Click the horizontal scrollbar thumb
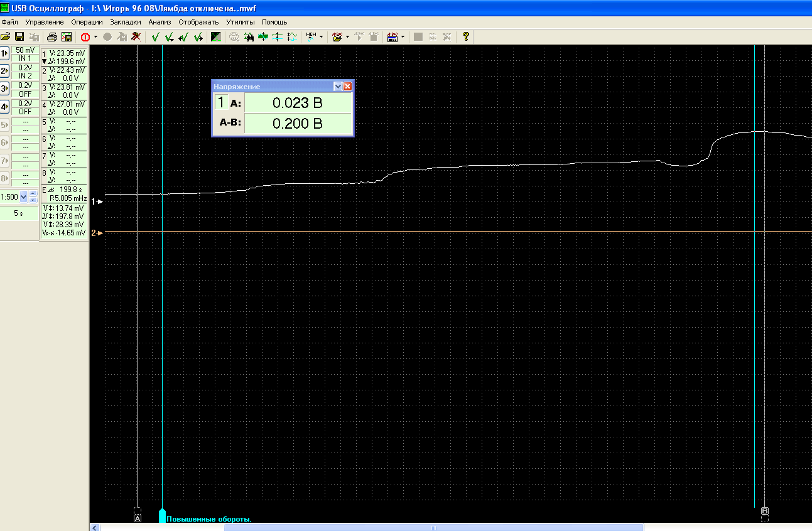Screen dimensions: 812x531 point(433,527)
